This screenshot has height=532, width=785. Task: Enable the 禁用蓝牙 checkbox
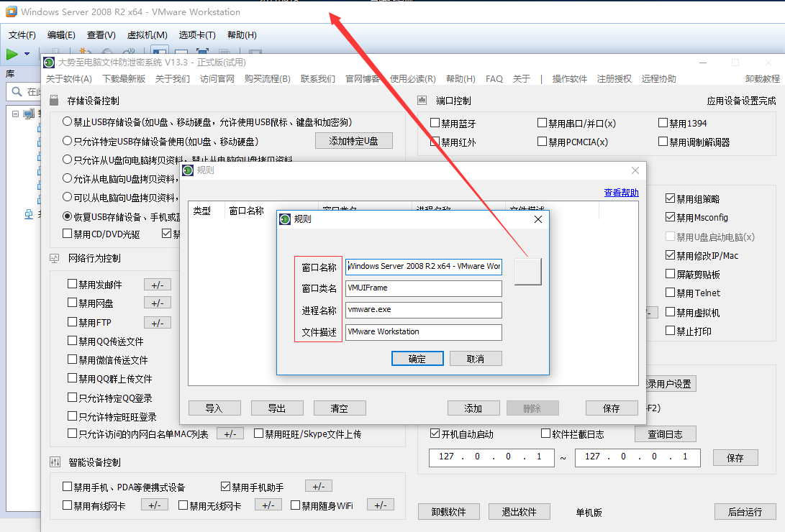[x=435, y=123]
